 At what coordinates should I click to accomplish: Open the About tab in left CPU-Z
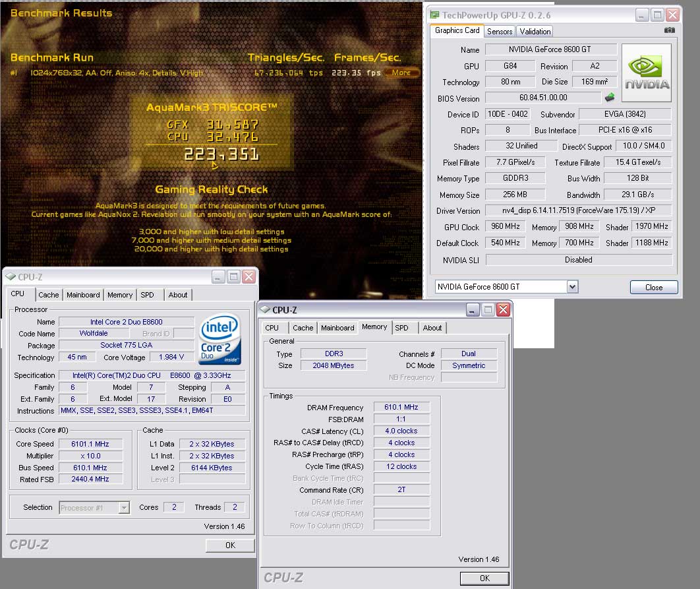178,295
